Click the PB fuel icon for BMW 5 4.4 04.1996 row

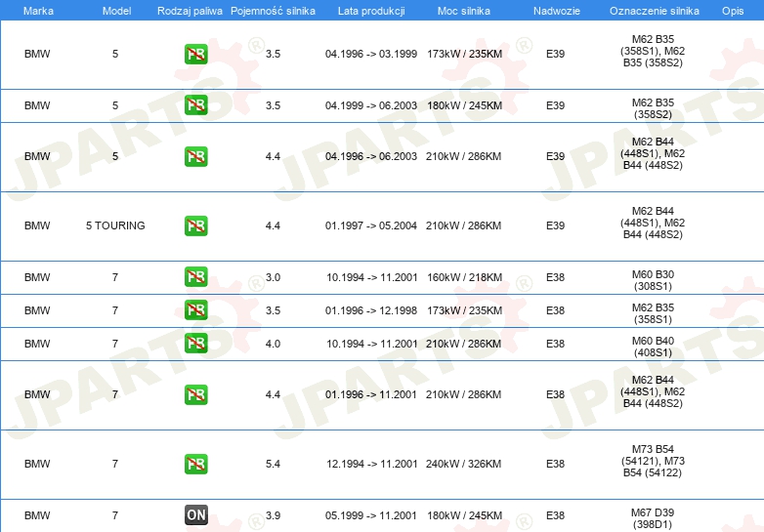point(195,156)
